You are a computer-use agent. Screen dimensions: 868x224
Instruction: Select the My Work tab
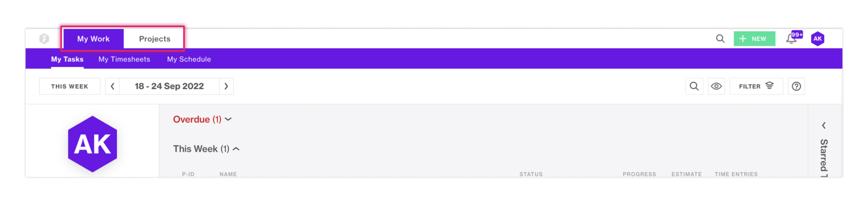pos(93,39)
